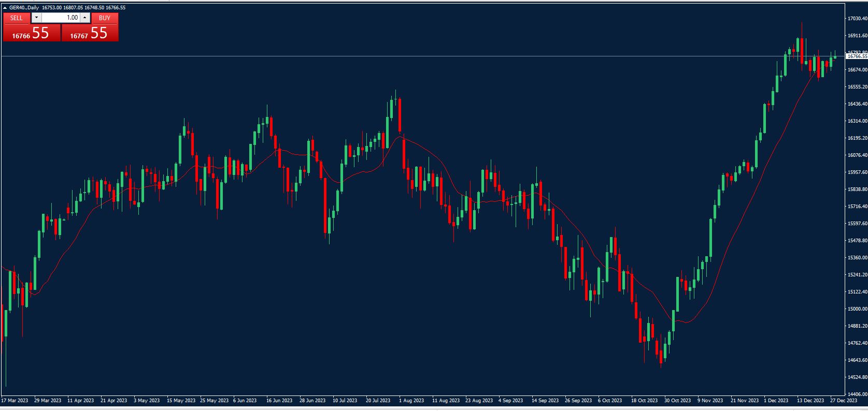Click the 16076.40 price axis label

(x=857, y=155)
